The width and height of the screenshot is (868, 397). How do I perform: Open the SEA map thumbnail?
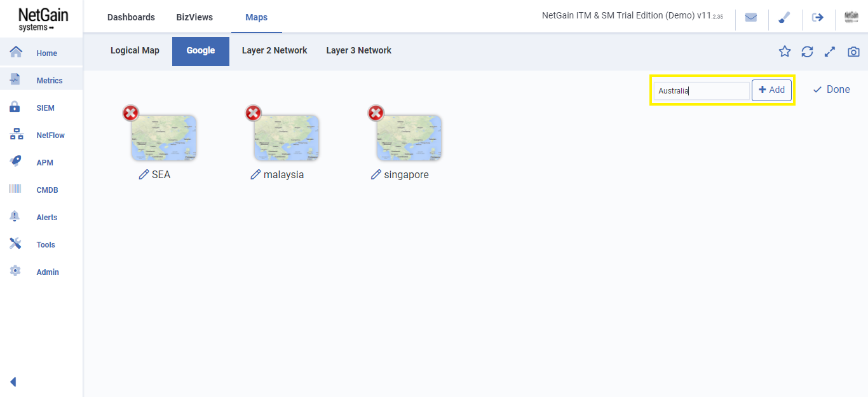(x=164, y=137)
